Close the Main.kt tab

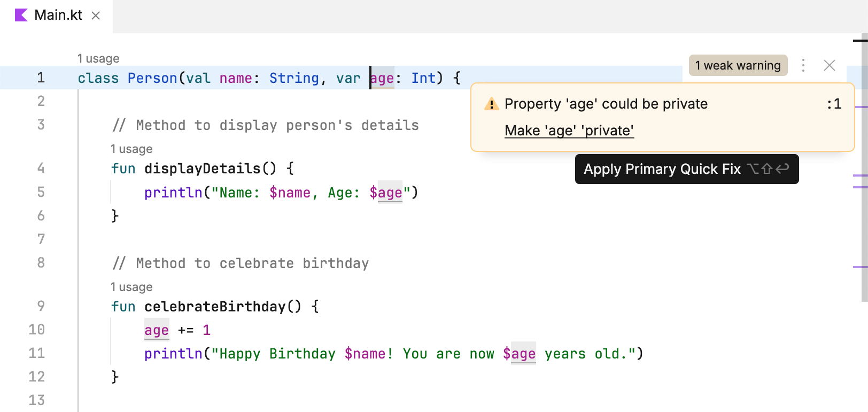[x=96, y=16]
